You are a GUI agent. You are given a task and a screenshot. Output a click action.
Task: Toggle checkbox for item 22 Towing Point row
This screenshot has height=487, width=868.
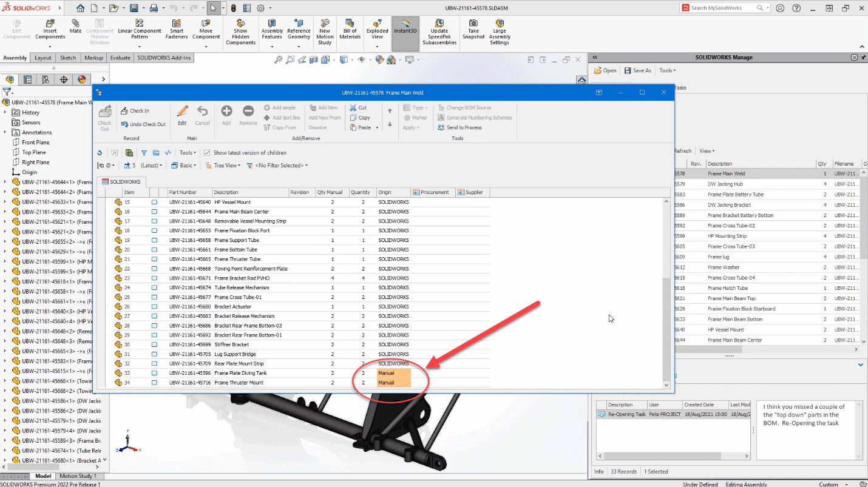tap(154, 269)
